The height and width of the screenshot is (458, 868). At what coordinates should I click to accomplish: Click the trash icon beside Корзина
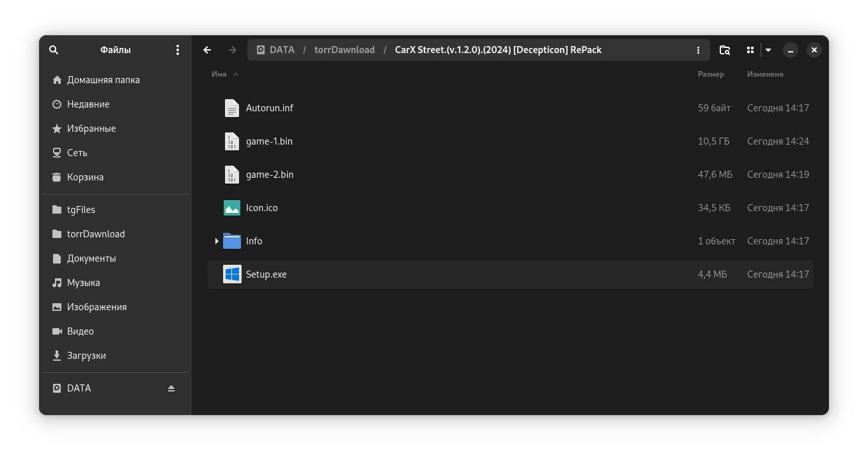point(57,177)
